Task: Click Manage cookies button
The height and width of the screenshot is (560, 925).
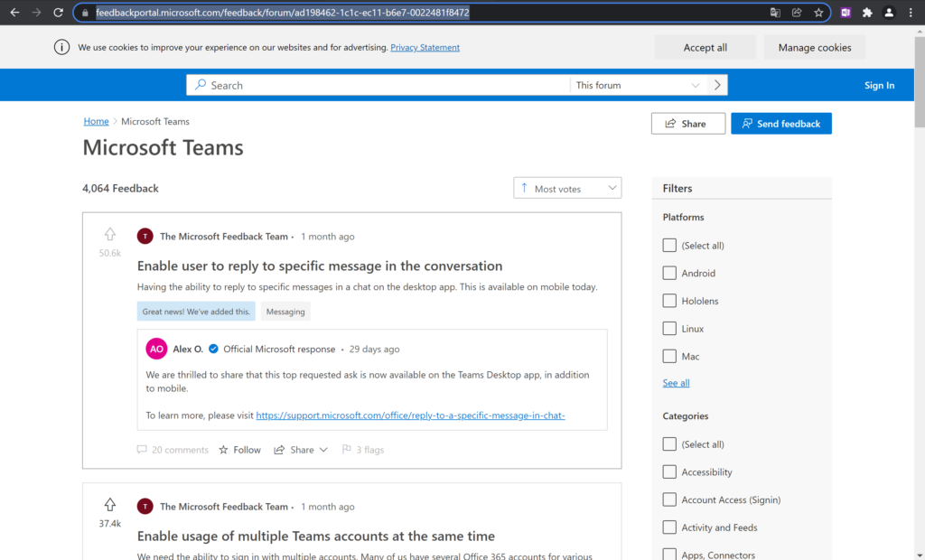Action: 815,47
